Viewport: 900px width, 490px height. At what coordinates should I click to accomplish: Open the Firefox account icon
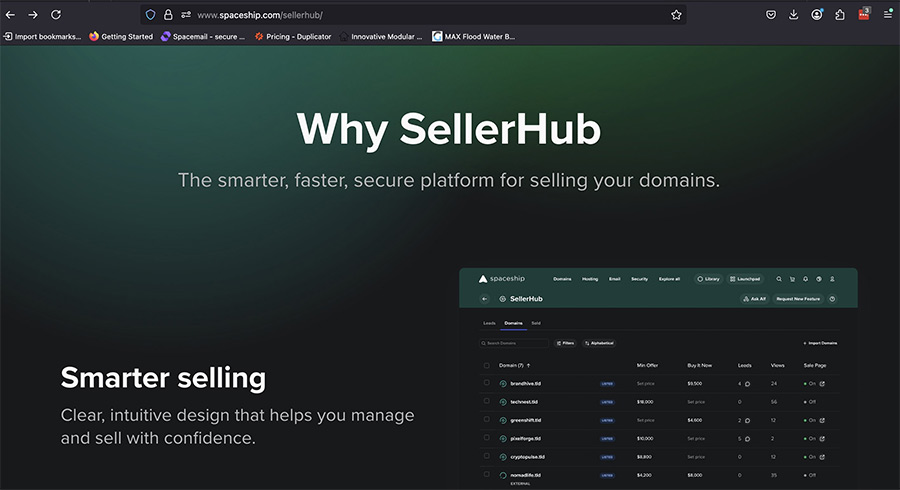[x=817, y=15]
